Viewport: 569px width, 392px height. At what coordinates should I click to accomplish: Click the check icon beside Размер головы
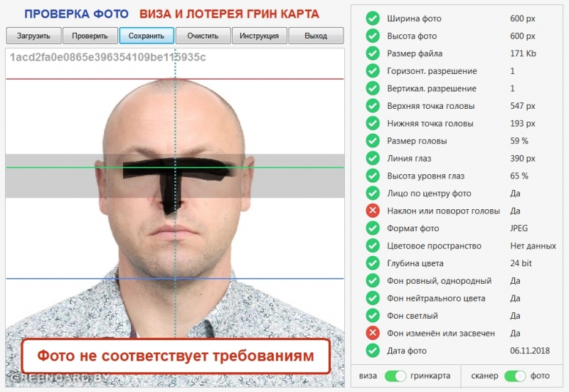373,141
